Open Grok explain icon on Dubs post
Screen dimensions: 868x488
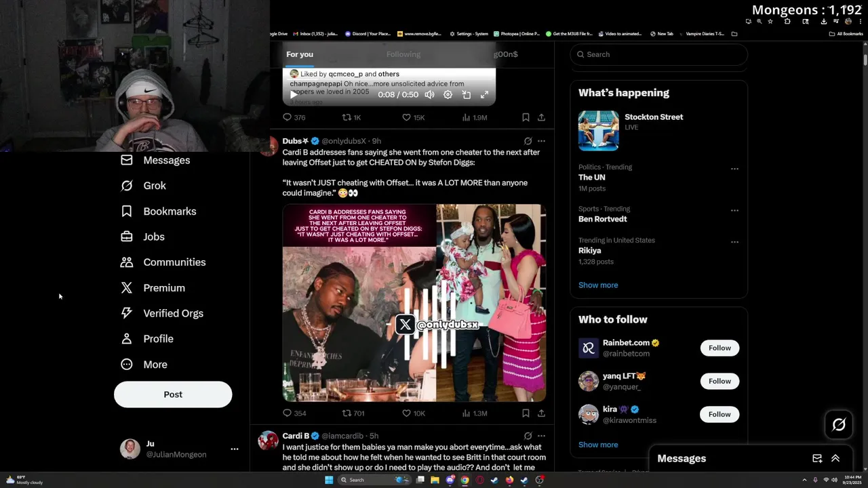[x=528, y=141]
